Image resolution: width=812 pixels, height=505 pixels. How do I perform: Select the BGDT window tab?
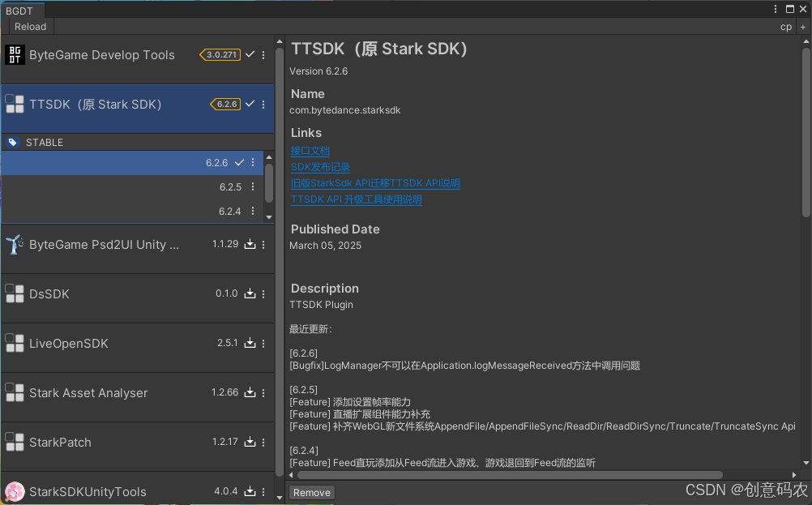coord(22,11)
